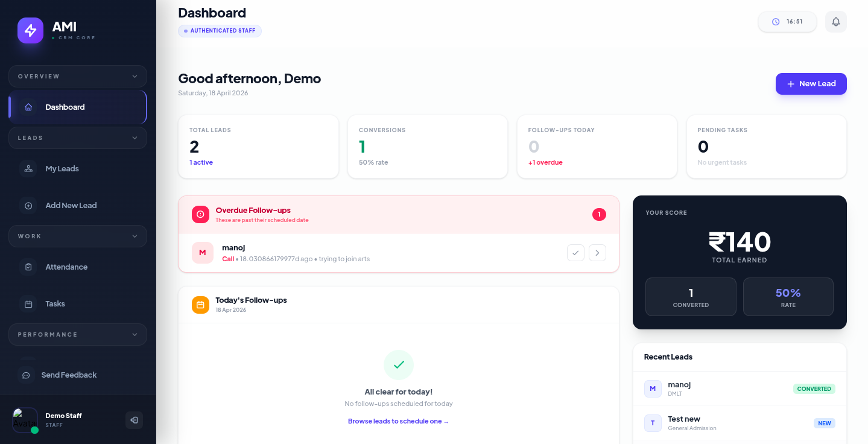Click the Recent Leads heading
The height and width of the screenshot is (444, 868).
point(668,357)
